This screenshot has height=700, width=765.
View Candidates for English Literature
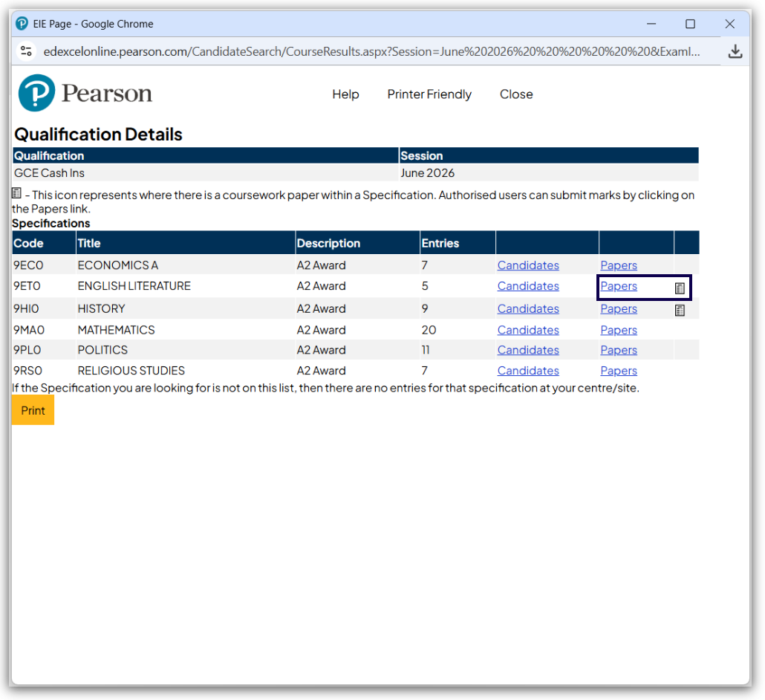528,286
